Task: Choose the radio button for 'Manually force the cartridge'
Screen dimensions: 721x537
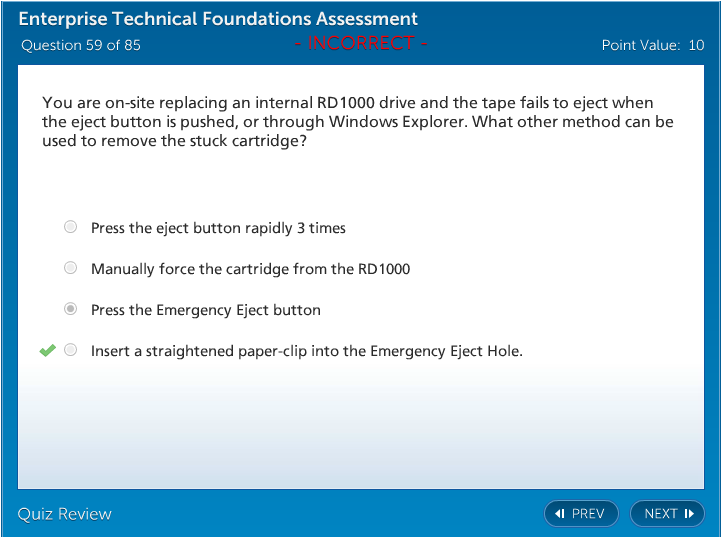Action: (70, 268)
